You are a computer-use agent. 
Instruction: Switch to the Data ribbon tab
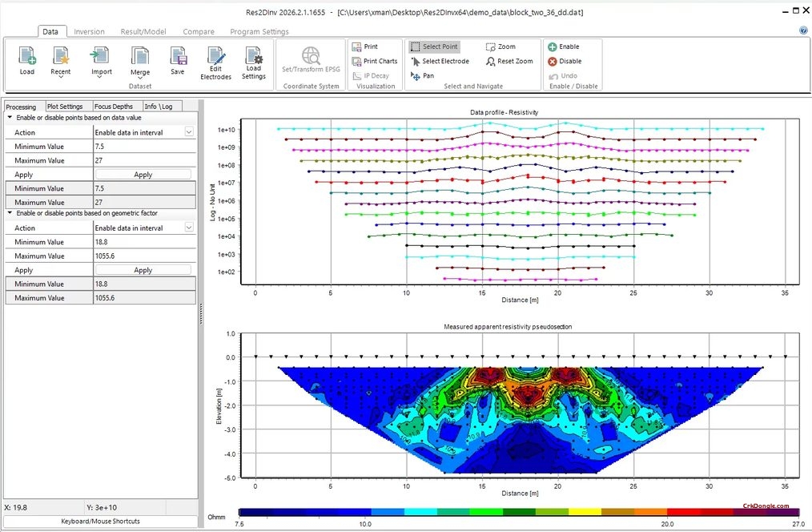[50, 31]
